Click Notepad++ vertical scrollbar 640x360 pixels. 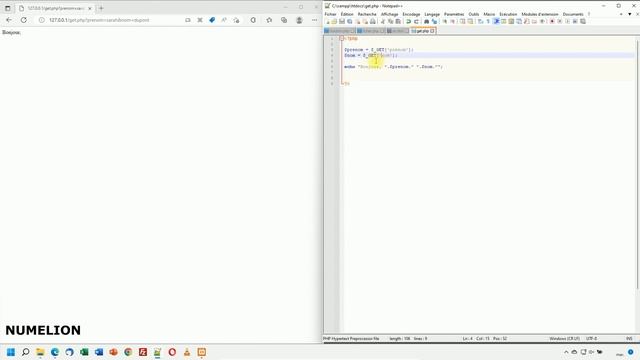pyautogui.click(x=638, y=163)
